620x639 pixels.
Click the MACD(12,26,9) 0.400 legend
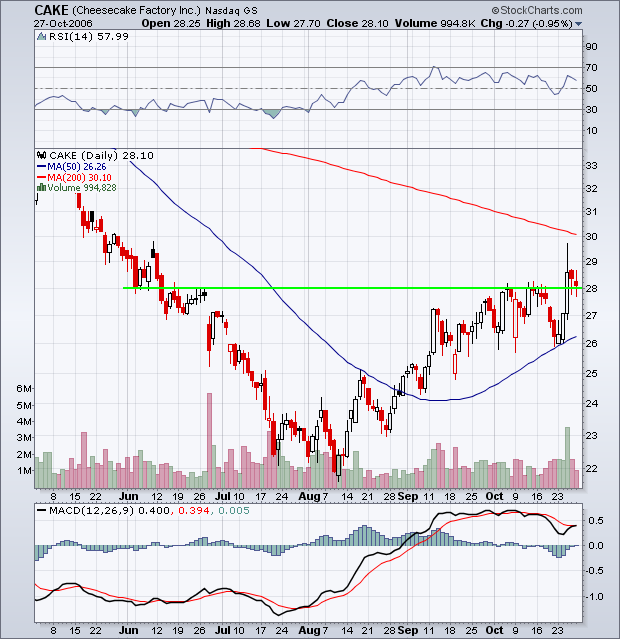coord(109,511)
